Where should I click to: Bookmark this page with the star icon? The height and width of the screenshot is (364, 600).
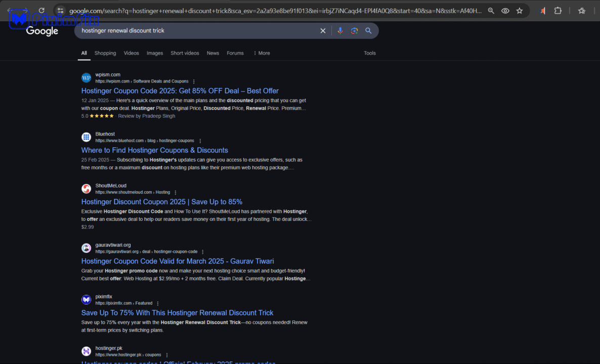pos(520,11)
